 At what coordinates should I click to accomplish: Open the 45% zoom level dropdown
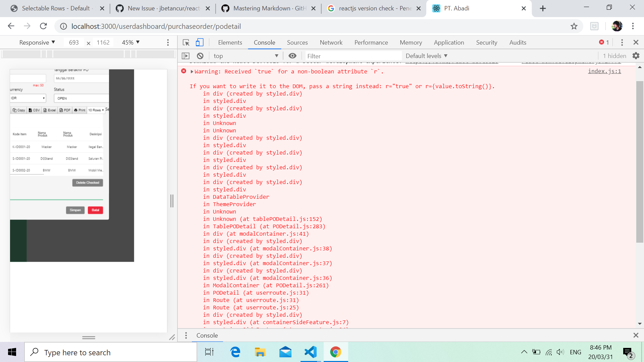pyautogui.click(x=130, y=42)
